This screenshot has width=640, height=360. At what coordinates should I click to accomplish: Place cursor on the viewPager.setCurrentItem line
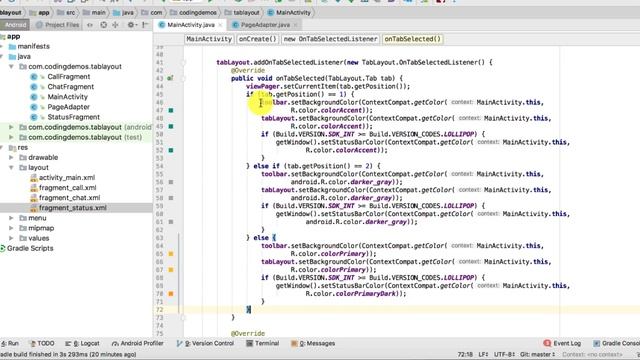click(328, 87)
